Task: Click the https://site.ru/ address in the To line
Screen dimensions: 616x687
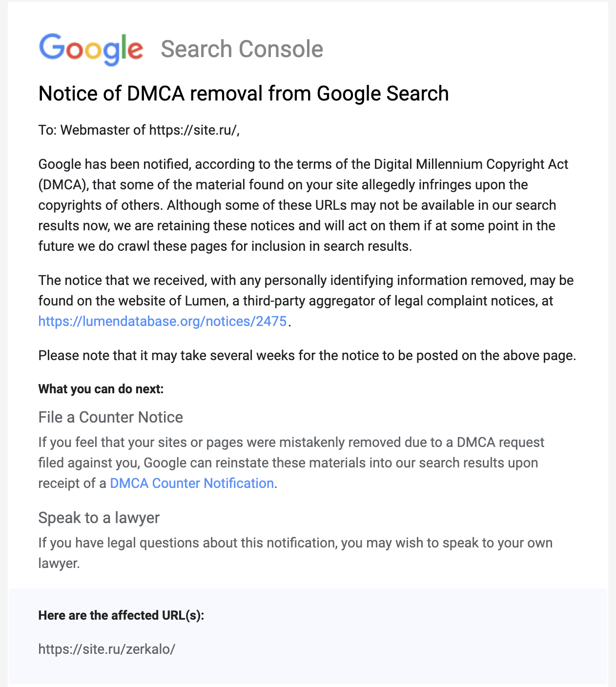Action: 193,130
